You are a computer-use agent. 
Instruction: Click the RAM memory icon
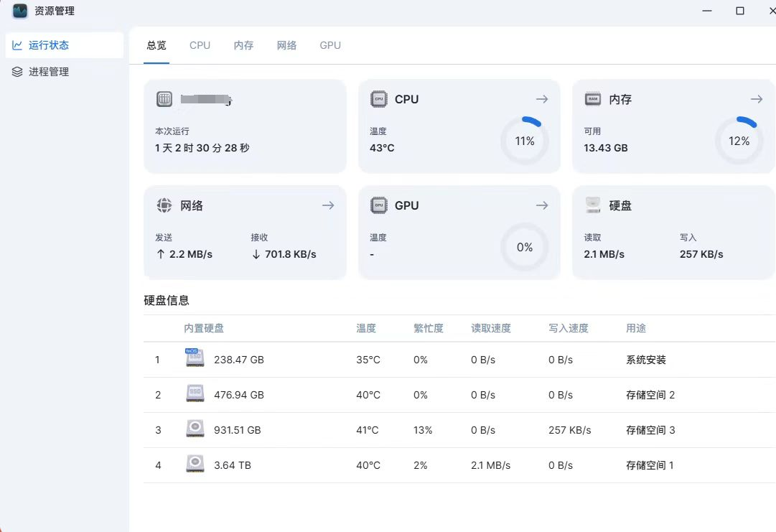[593, 99]
